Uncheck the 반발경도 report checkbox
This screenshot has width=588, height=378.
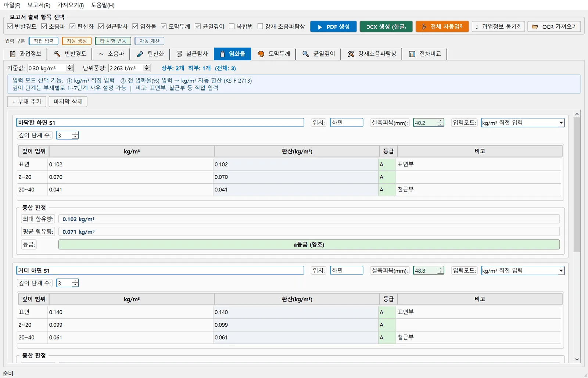click(10, 26)
